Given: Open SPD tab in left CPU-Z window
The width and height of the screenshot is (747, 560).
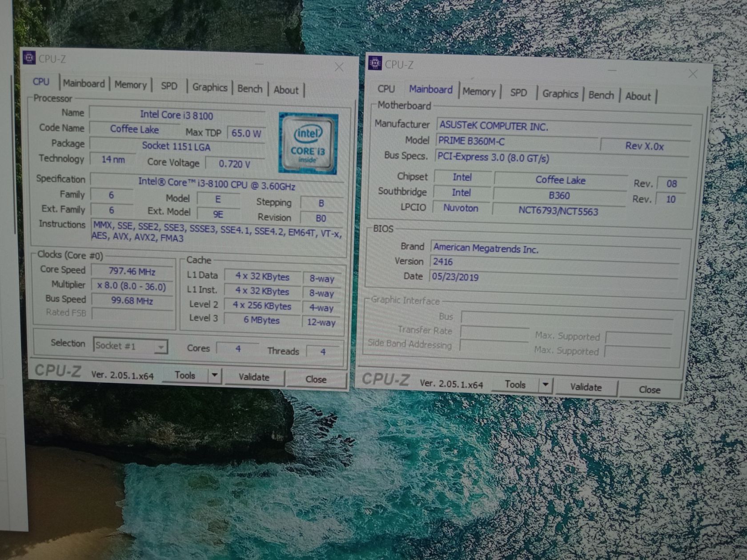Looking at the screenshot, I should pos(169,86).
